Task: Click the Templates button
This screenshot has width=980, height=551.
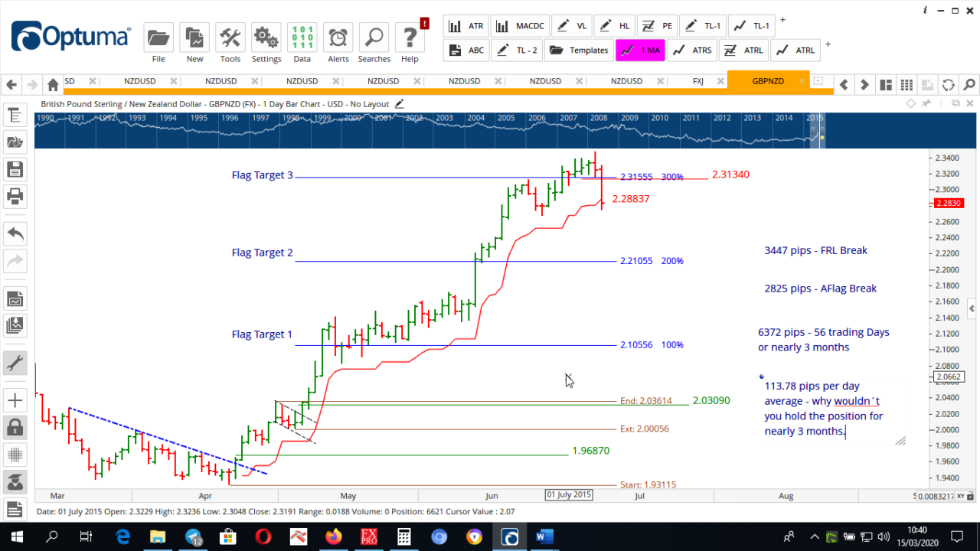Action: pyautogui.click(x=579, y=51)
